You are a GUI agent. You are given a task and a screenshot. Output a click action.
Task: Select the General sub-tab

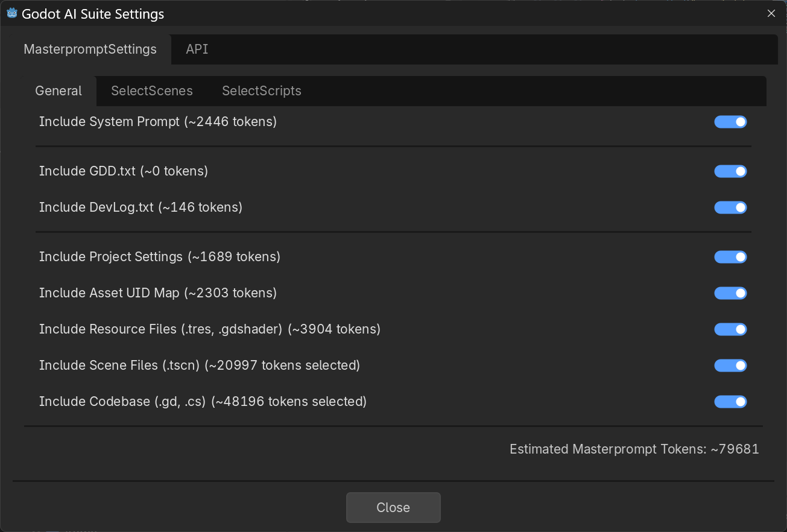click(x=58, y=91)
